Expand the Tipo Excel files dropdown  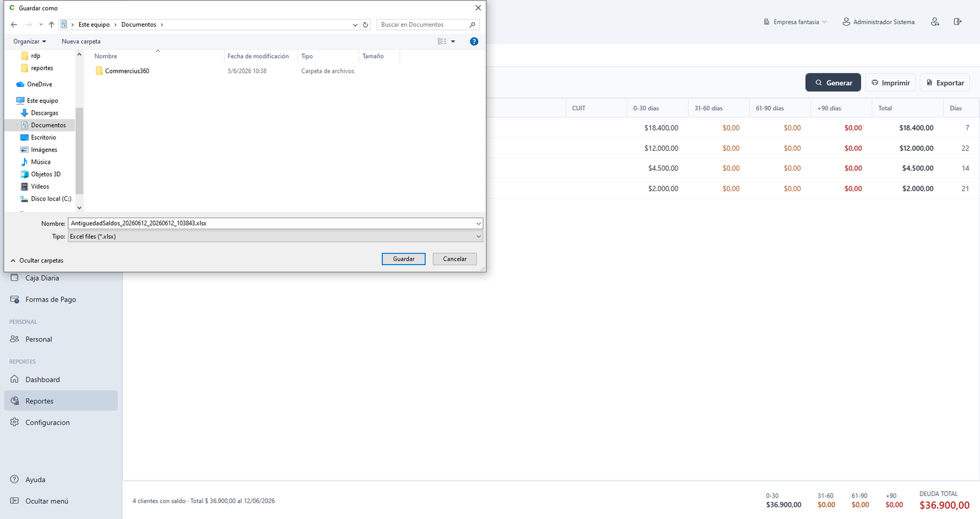click(x=275, y=237)
